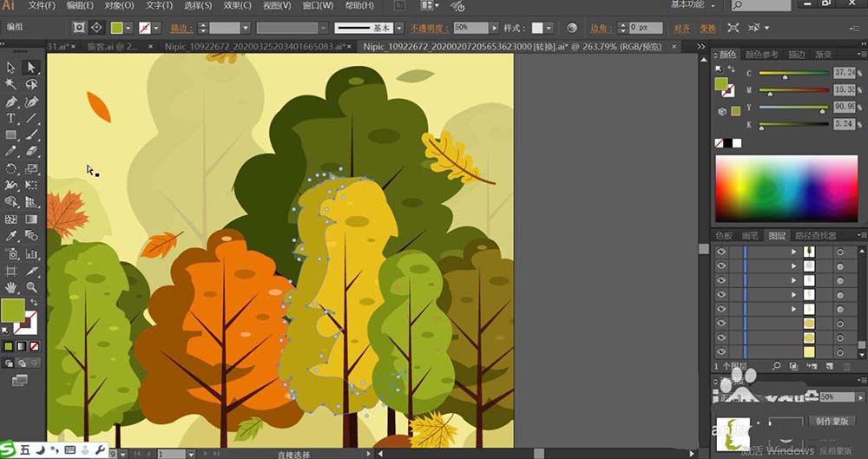The height and width of the screenshot is (459, 868).
Task: Select the Type tool
Action: tap(11, 118)
